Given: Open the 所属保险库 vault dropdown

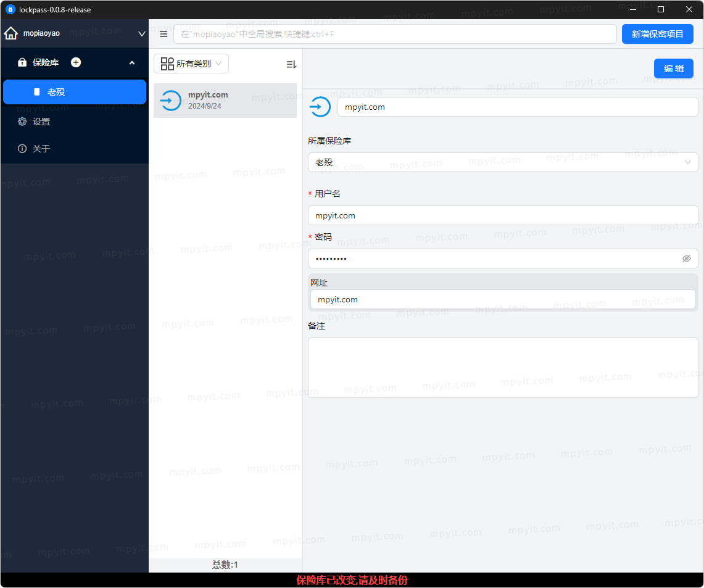Looking at the screenshot, I should 503,162.
